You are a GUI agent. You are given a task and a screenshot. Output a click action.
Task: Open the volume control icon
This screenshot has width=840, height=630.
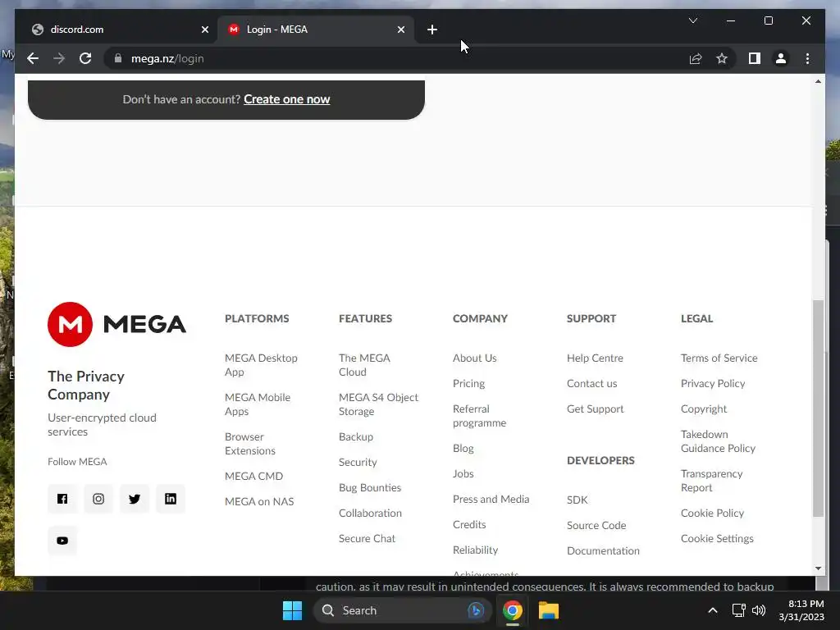[759, 610]
